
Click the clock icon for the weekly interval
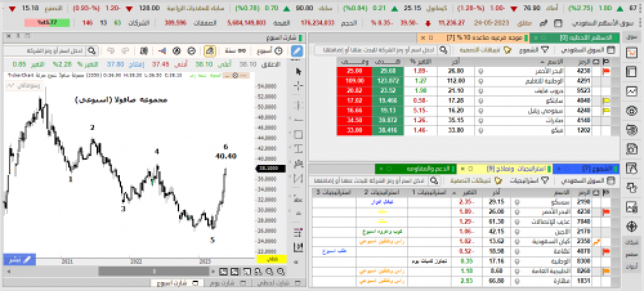(278, 50)
